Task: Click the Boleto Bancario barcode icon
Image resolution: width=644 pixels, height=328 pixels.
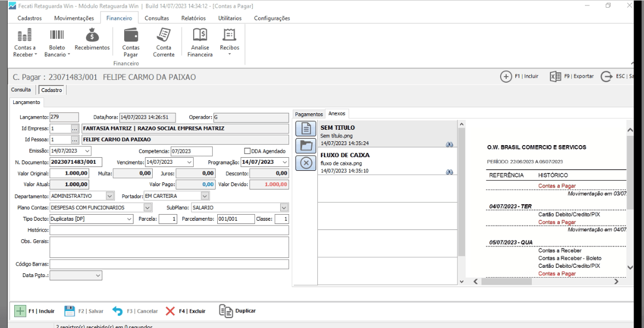Action: click(x=57, y=36)
